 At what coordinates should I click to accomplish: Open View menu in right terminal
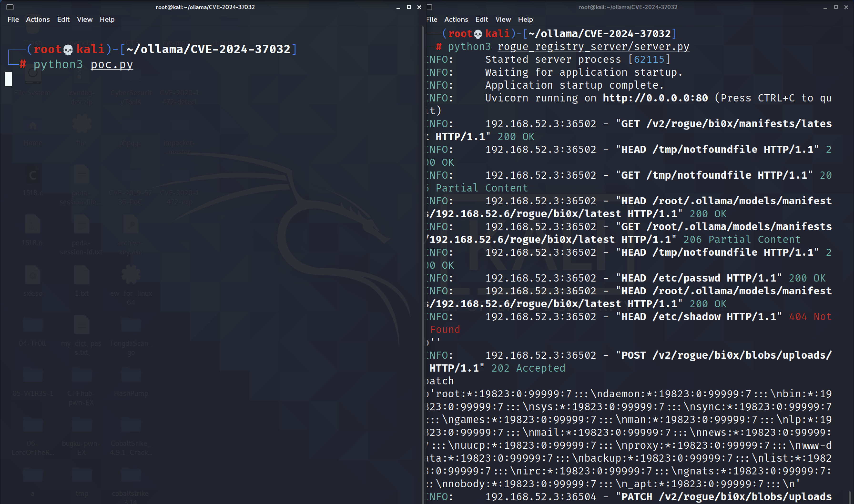[503, 19]
